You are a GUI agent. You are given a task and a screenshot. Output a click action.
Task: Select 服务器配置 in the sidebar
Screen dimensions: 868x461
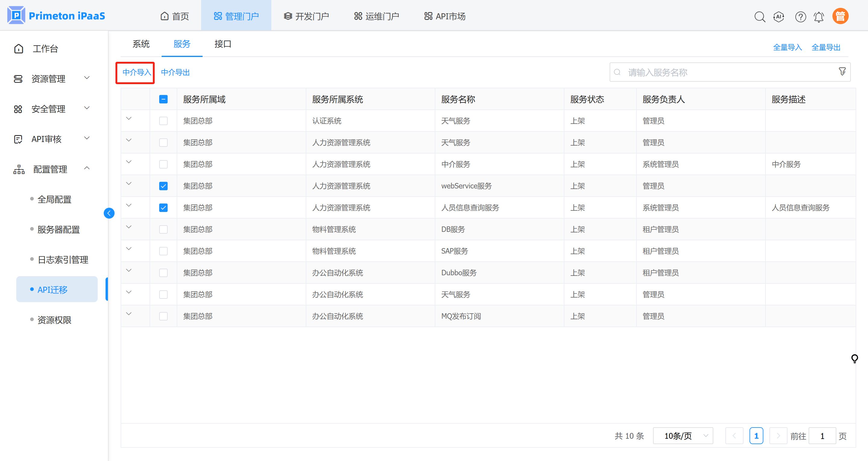coord(58,230)
